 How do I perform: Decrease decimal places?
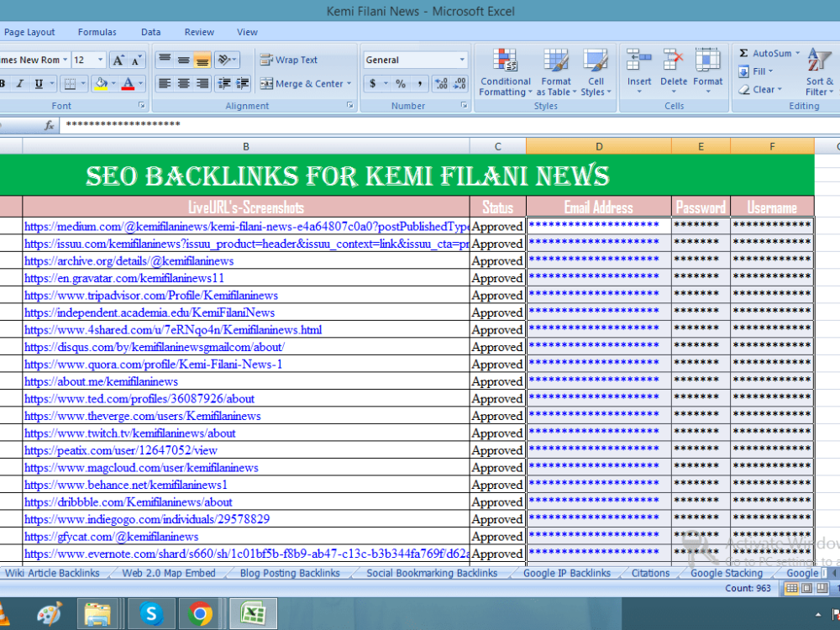459,83
